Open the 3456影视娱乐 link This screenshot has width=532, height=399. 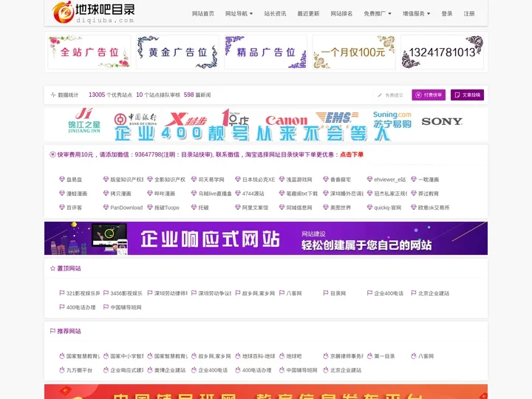point(126,293)
